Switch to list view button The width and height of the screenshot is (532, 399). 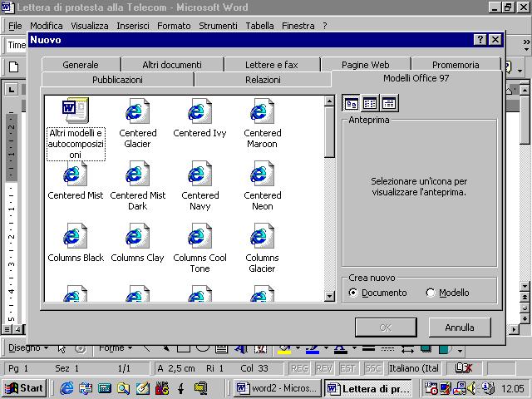coord(370,103)
